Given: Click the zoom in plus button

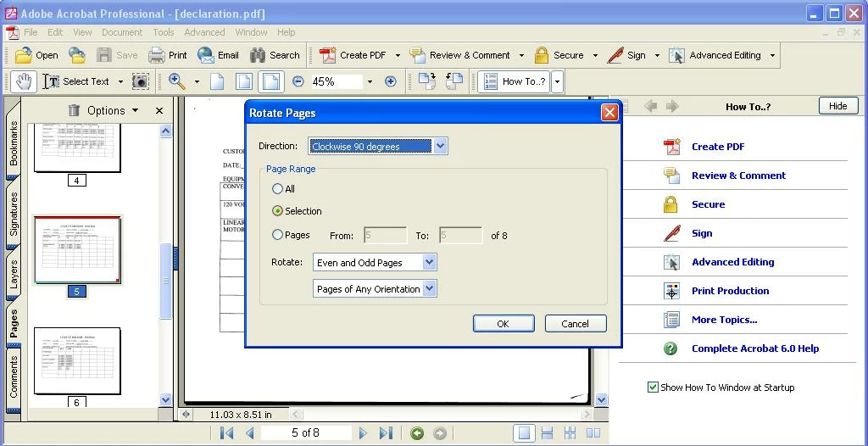Looking at the screenshot, I should click(390, 81).
